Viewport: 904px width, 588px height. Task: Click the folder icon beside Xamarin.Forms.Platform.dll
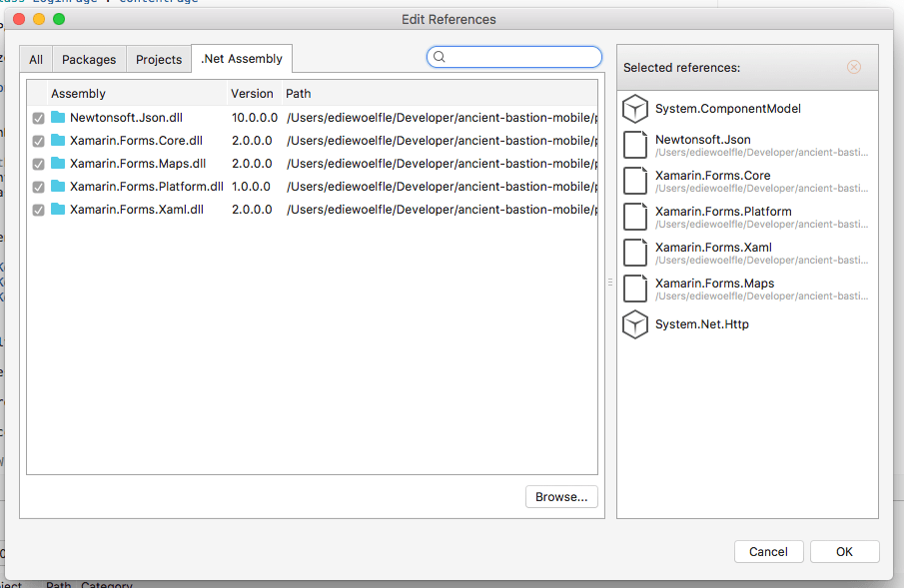pos(58,187)
